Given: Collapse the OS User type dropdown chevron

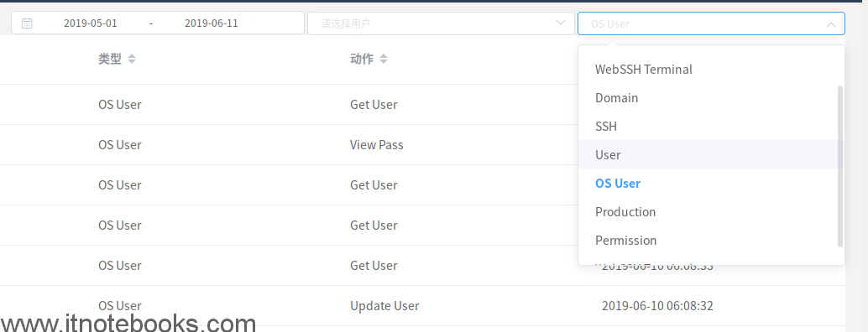Looking at the screenshot, I should [x=831, y=23].
